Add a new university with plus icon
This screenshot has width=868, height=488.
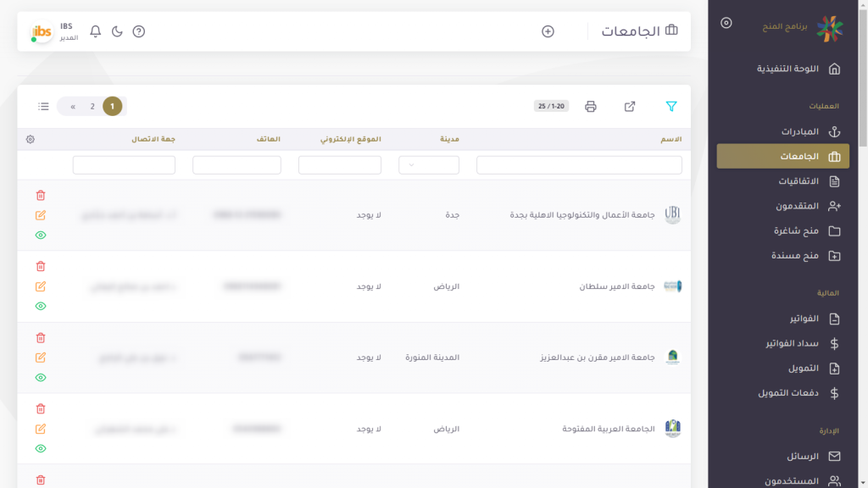click(x=548, y=31)
